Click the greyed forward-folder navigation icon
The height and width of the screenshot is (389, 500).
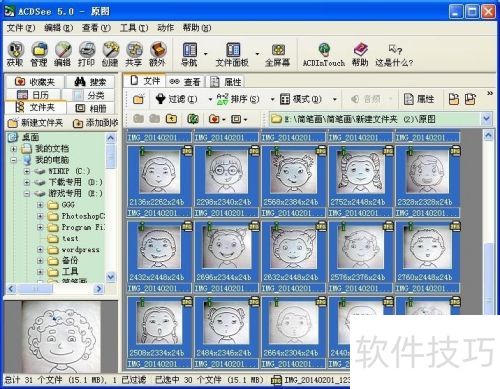point(155,119)
